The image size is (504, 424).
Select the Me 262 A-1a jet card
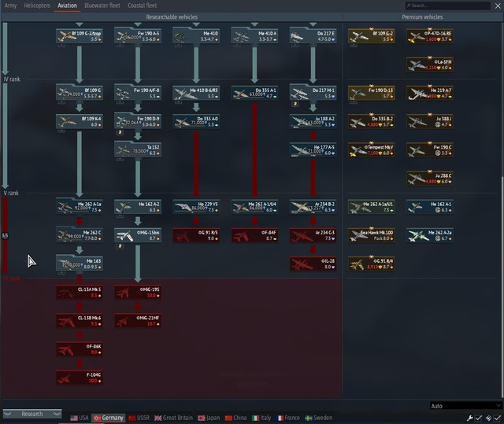click(80, 207)
